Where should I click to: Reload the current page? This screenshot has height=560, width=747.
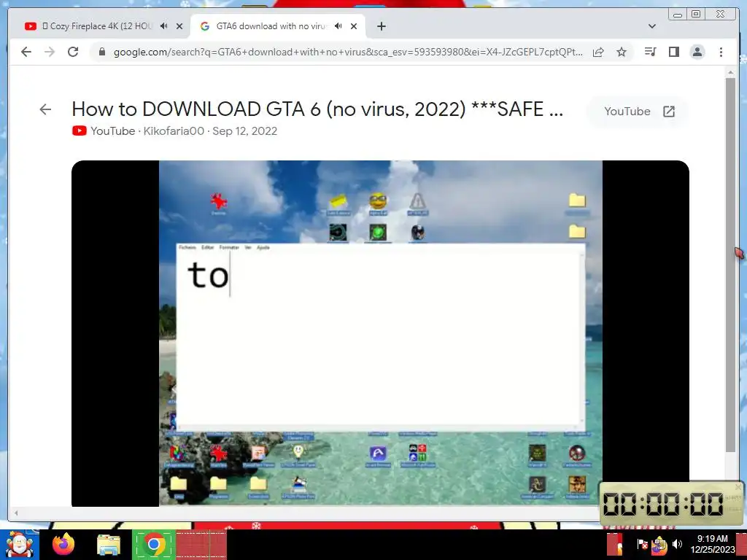pyautogui.click(x=73, y=52)
